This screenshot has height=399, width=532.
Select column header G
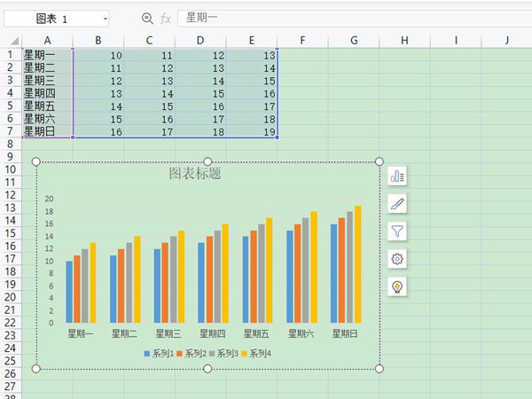point(354,41)
